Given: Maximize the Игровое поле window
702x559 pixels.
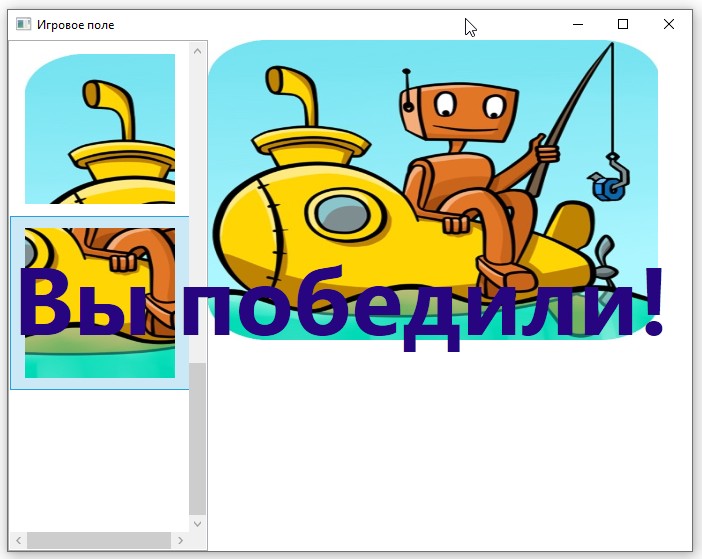Looking at the screenshot, I should [623, 24].
